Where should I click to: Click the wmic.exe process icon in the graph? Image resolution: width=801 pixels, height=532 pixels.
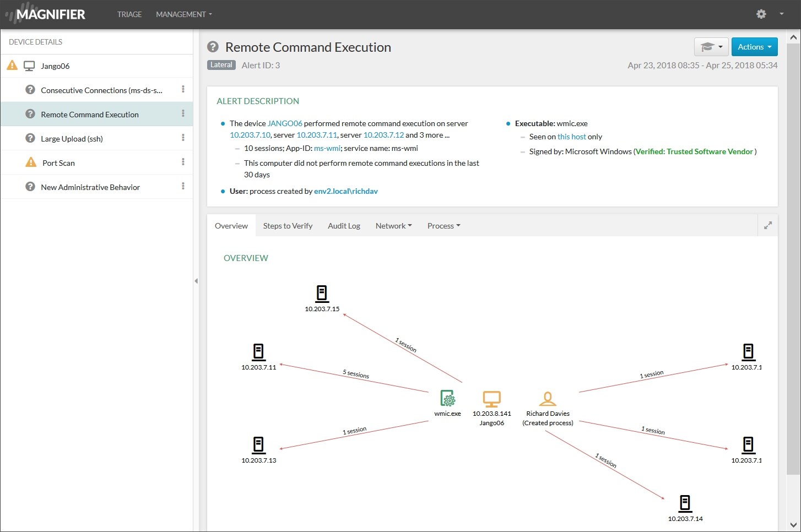(x=447, y=398)
